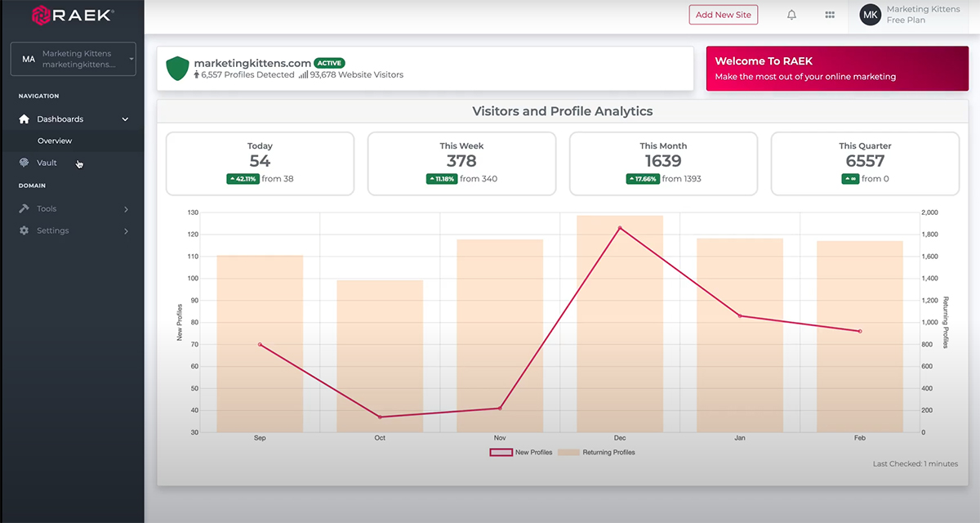Click the Feb line data point

pos(860,331)
